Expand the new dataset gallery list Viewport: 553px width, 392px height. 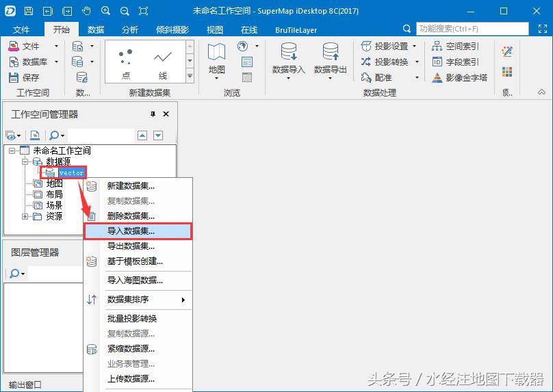190,76
